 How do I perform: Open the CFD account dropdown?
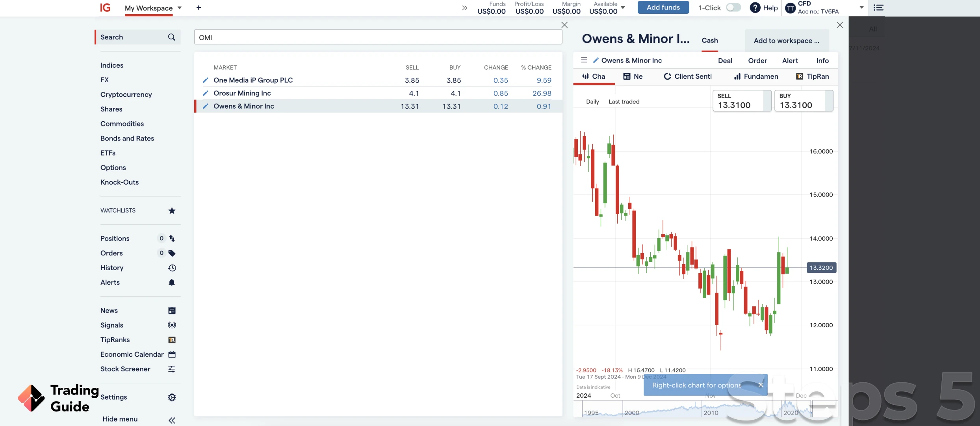tap(861, 7)
